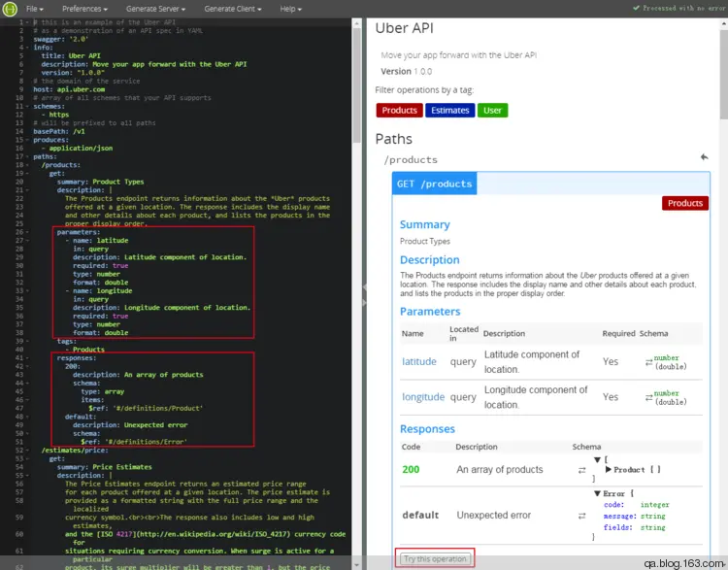Click the Try this operation button
Viewport: 728px width, 570px height.
pyautogui.click(x=435, y=559)
